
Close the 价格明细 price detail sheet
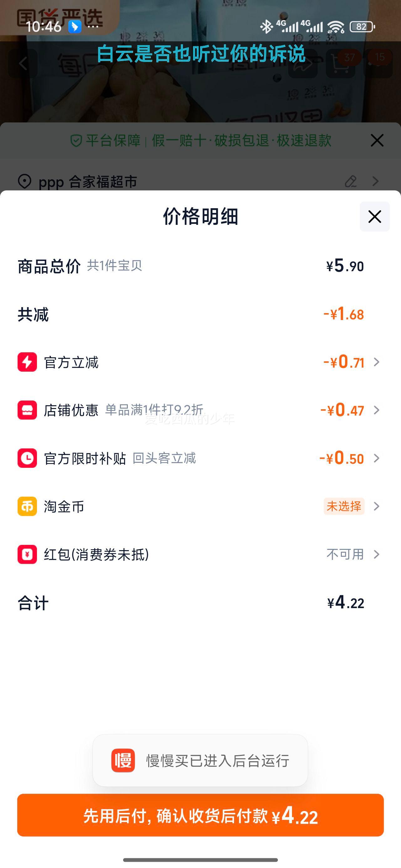point(374,217)
